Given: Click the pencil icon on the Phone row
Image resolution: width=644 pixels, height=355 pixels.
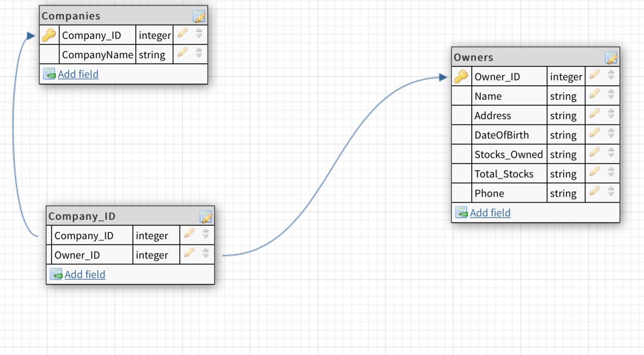Looking at the screenshot, I should coord(595,191).
